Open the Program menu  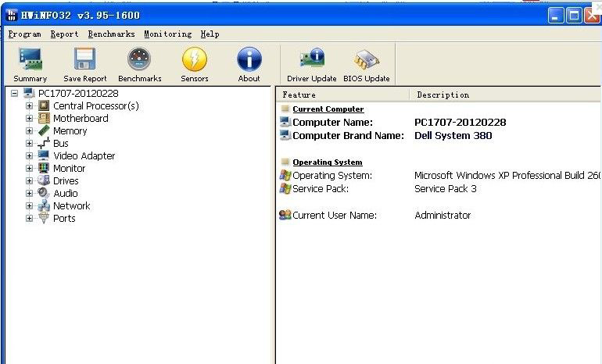point(24,34)
